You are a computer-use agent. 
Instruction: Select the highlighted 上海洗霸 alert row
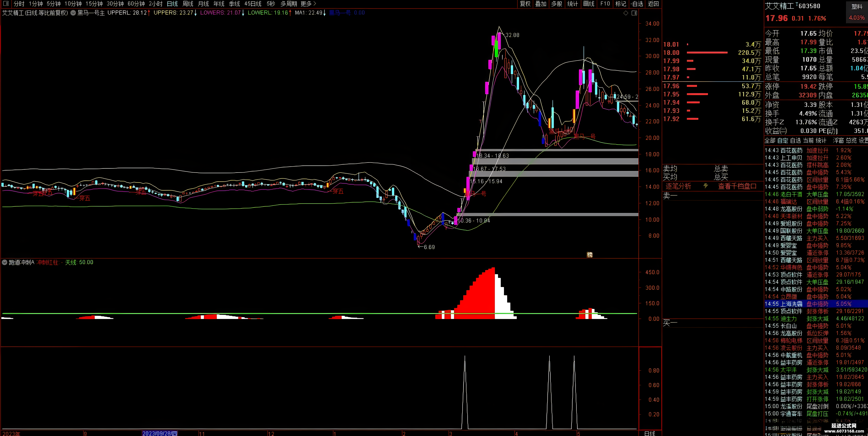point(816,304)
